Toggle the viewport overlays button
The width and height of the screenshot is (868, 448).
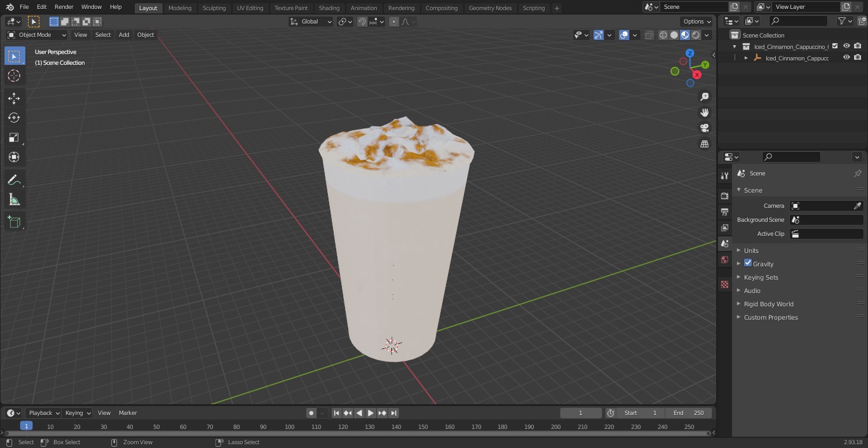point(624,35)
